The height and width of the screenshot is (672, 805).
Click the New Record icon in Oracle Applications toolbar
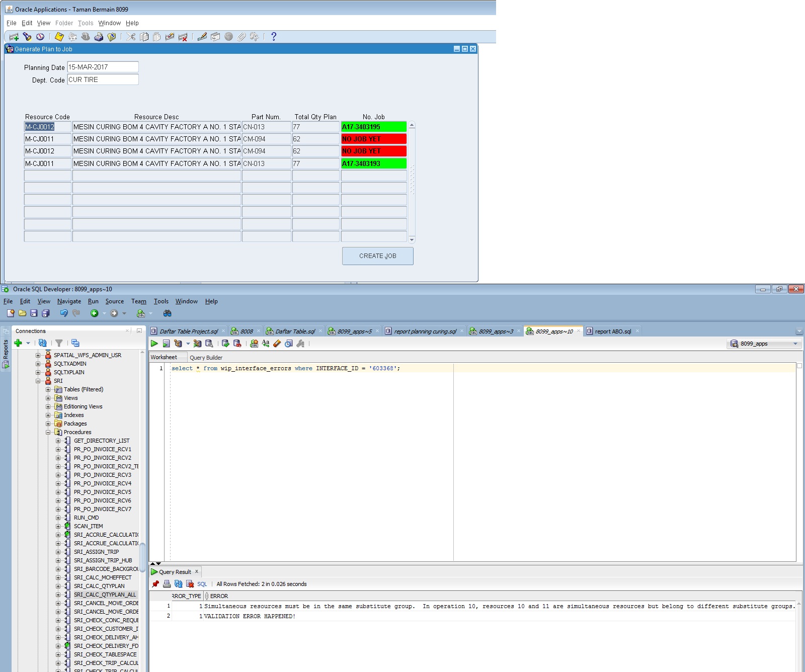(x=14, y=37)
